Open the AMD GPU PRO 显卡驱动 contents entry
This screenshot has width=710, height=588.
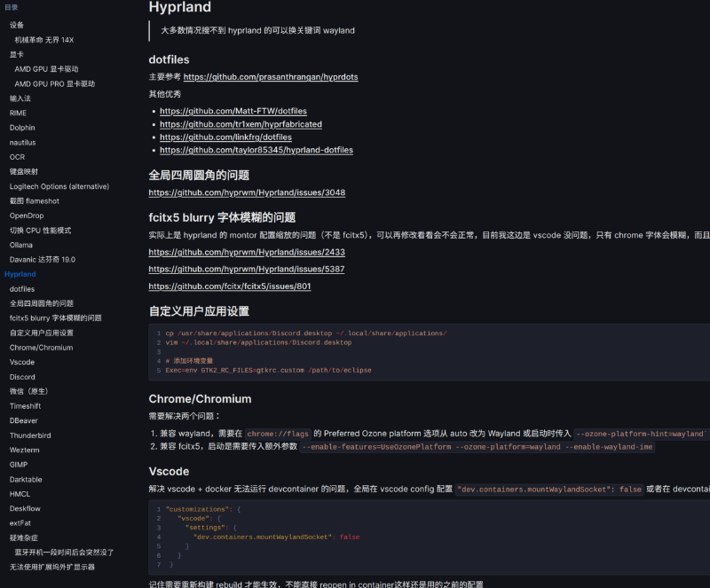point(55,83)
